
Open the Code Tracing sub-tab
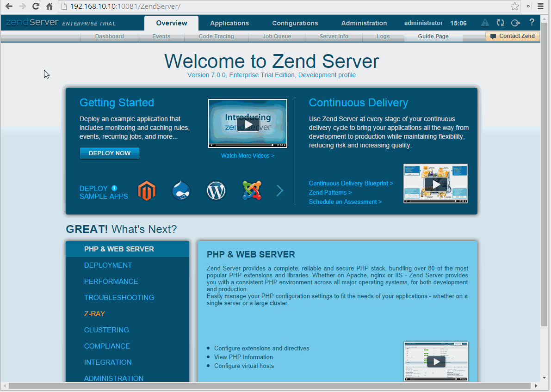(217, 37)
